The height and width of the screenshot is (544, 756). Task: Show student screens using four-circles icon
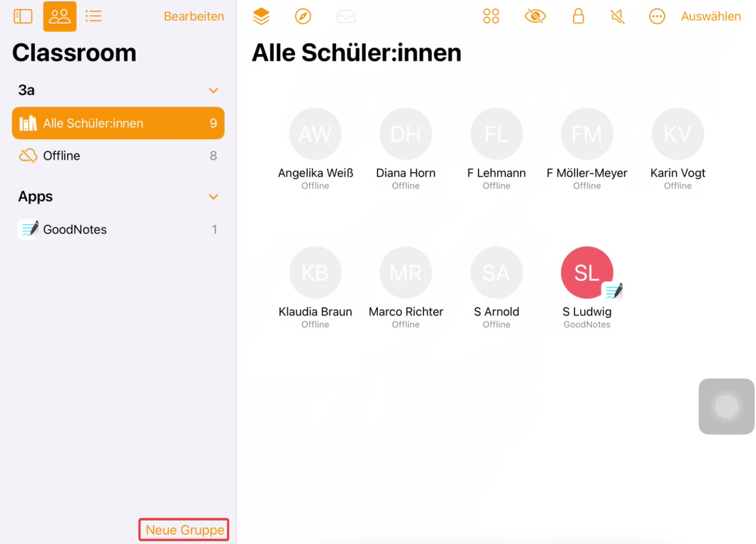click(x=491, y=16)
